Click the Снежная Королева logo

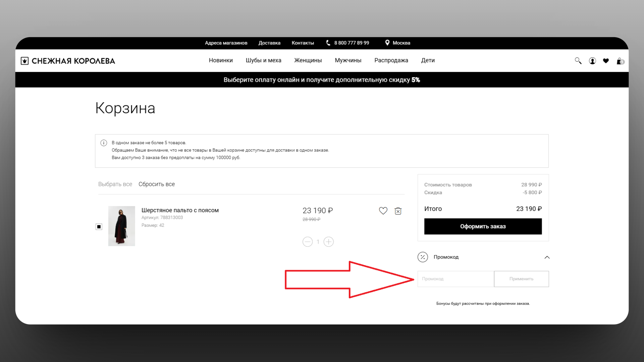68,61
